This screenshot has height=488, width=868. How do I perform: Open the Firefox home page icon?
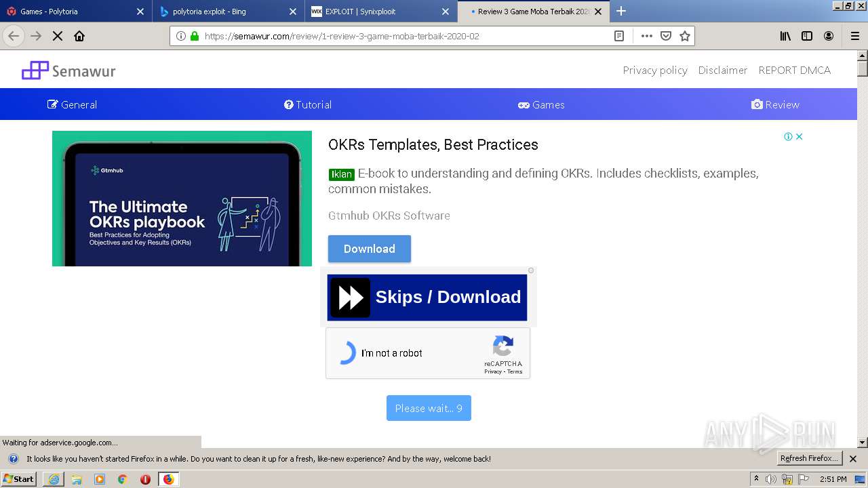pyautogui.click(x=79, y=36)
